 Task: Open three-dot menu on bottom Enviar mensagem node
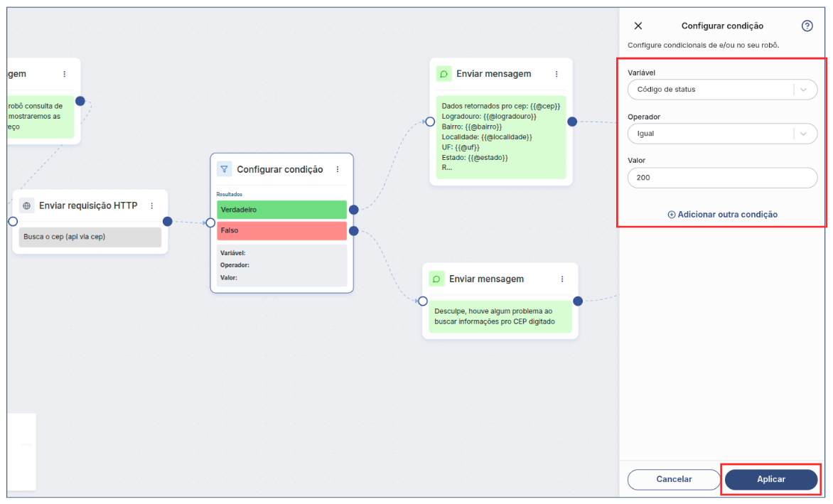tap(562, 279)
